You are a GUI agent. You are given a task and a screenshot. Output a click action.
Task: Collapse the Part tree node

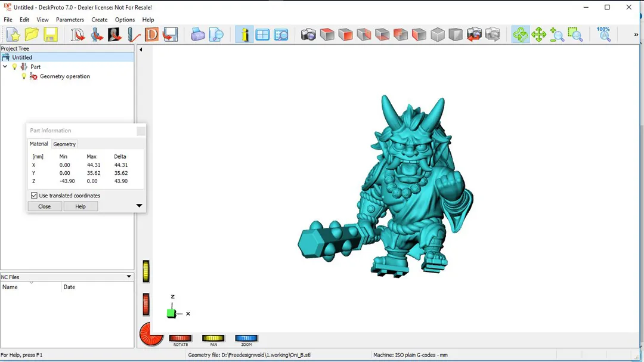tap(5, 67)
